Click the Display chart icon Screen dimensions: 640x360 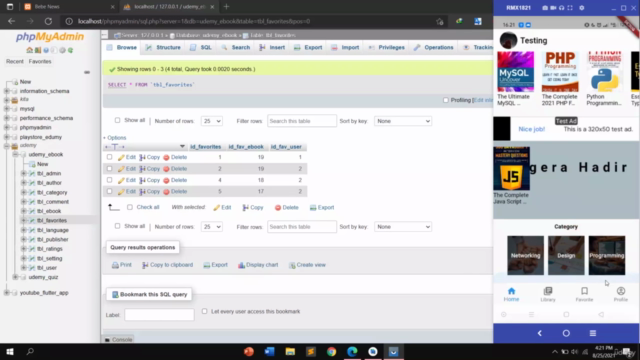pos(242,265)
